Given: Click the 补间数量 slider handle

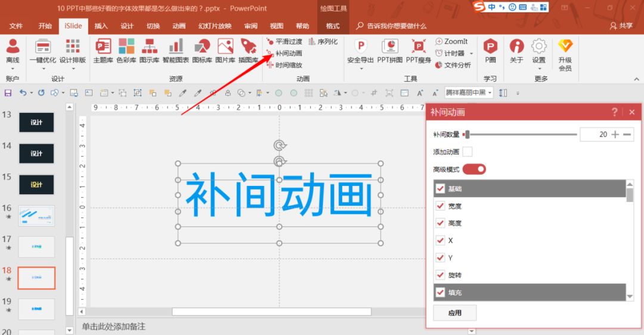Looking at the screenshot, I should (467, 134).
